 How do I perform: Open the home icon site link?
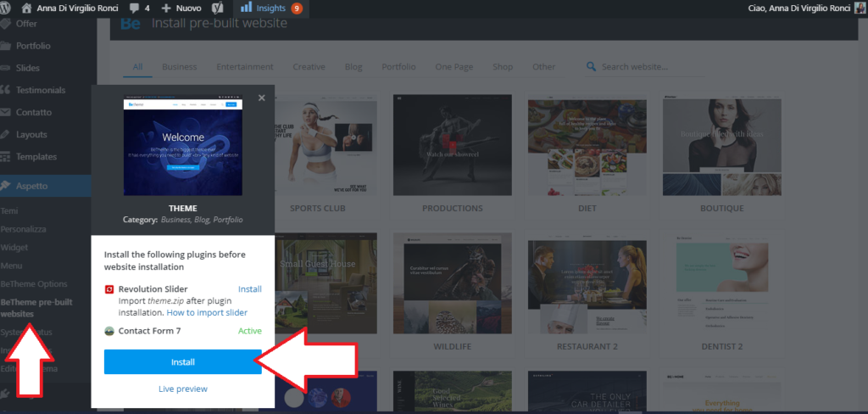coord(26,8)
